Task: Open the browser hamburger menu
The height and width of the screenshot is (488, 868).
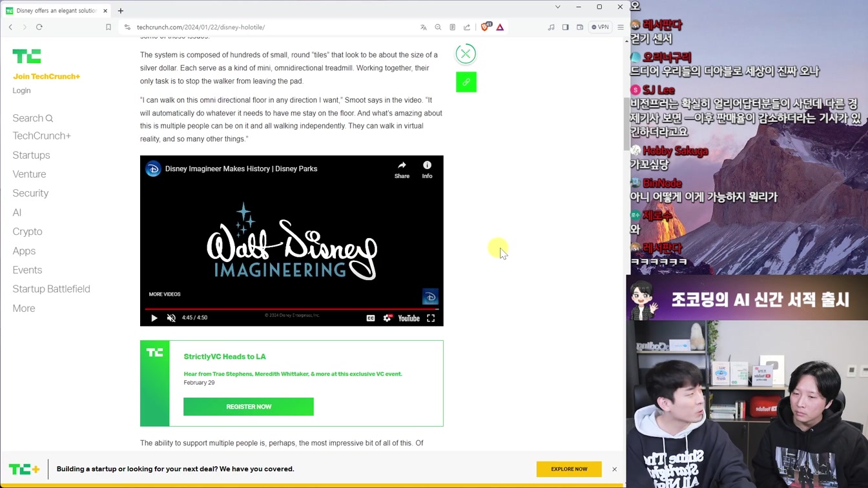Action: click(621, 27)
